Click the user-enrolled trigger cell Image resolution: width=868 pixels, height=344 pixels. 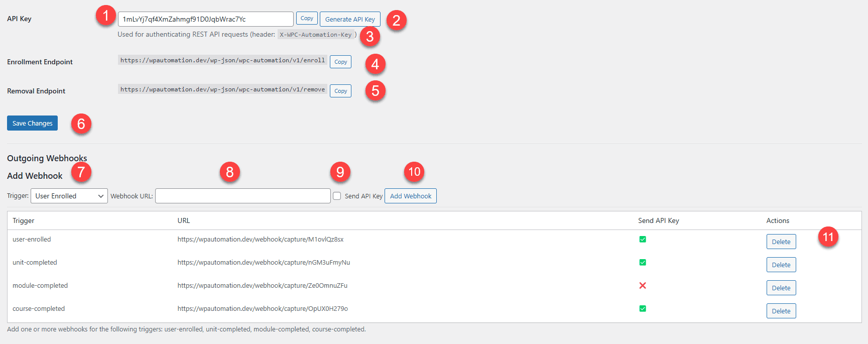[x=32, y=240]
